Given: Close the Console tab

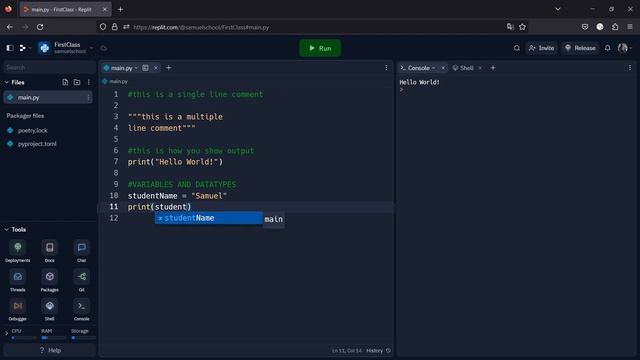Looking at the screenshot, I should [x=443, y=68].
